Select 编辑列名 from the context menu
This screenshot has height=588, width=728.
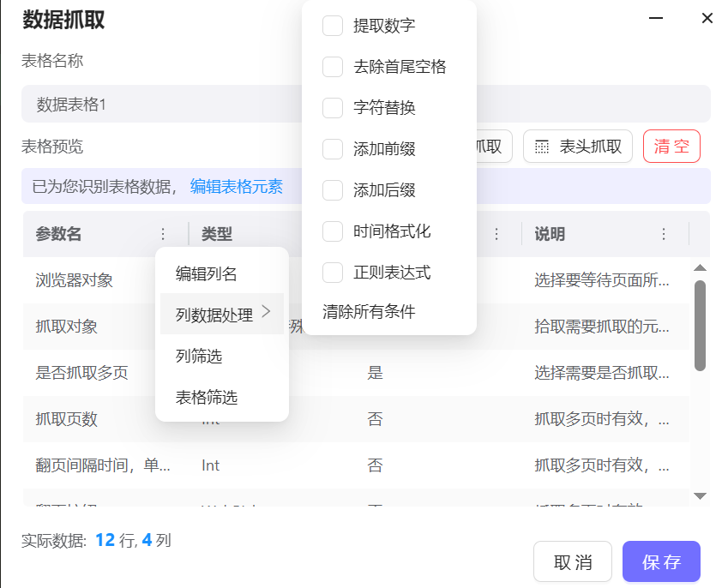(x=207, y=274)
